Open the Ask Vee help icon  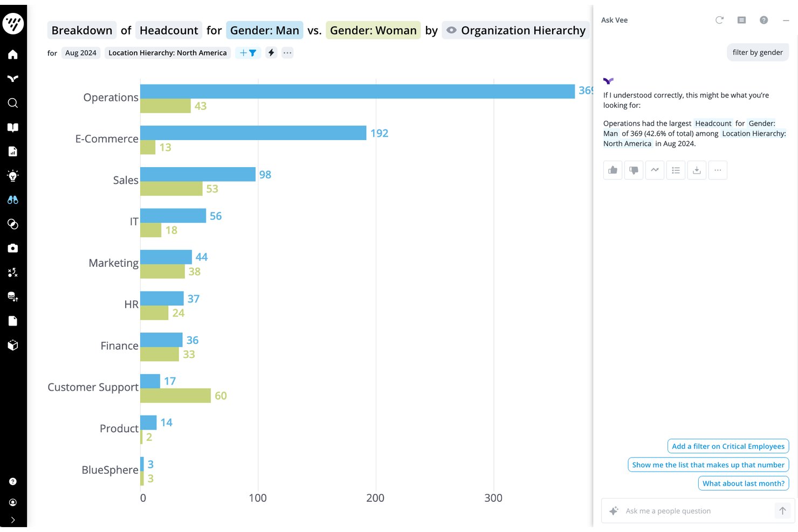(763, 20)
